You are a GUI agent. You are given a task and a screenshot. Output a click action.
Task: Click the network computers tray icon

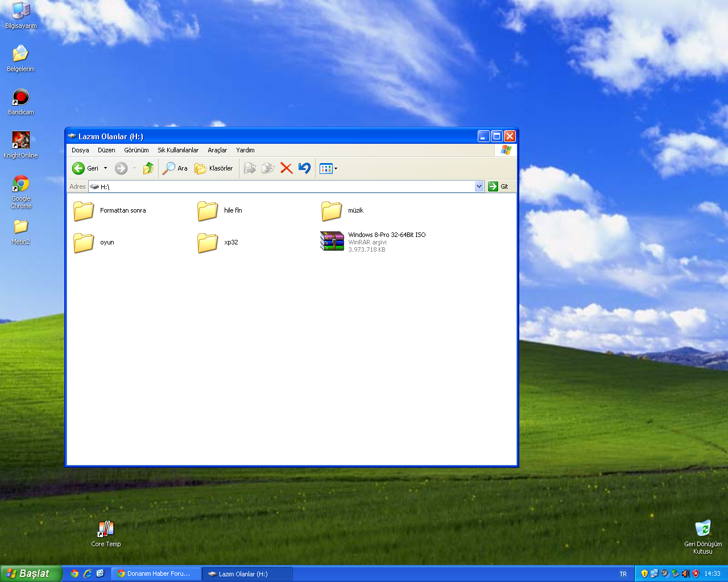coord(655,573)
